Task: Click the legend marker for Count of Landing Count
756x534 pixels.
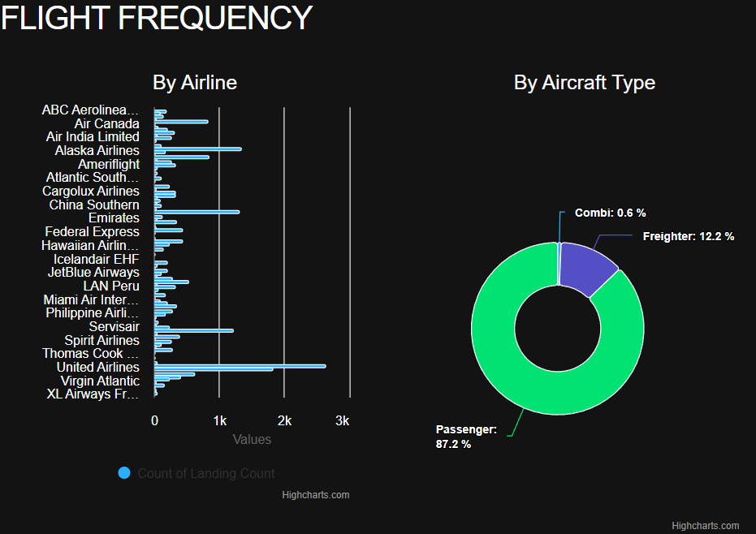Action: (124, 472)
